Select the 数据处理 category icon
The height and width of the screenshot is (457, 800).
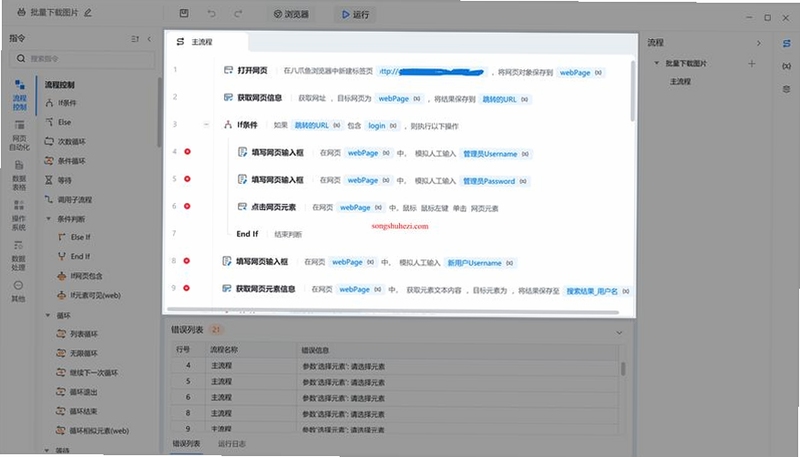(18, 255)
